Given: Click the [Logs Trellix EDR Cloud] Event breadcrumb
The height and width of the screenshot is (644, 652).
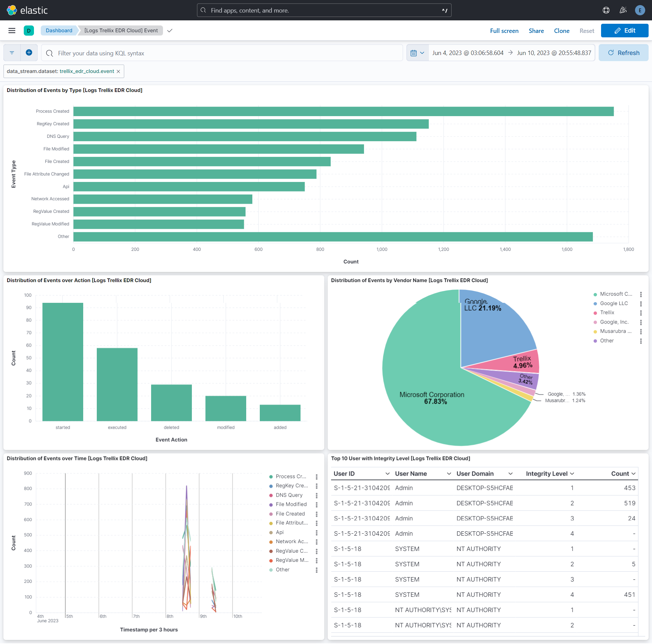Looking at the screenshot, I should click(121, 31).
